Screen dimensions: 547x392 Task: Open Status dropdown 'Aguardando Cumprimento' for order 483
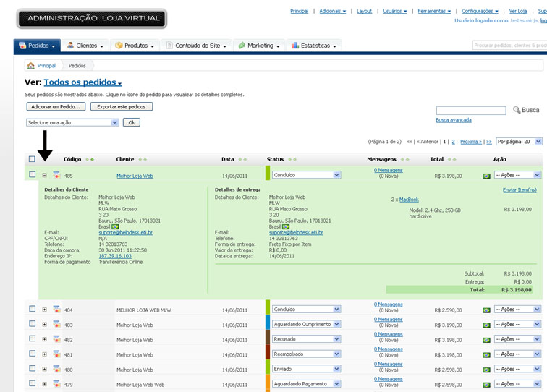(x=306, y=324)
